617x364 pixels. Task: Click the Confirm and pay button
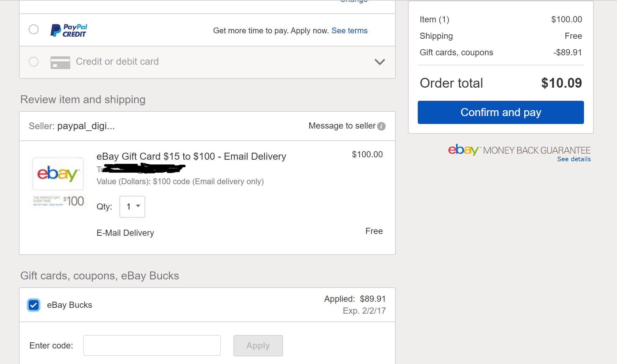(x=501, y=112)
